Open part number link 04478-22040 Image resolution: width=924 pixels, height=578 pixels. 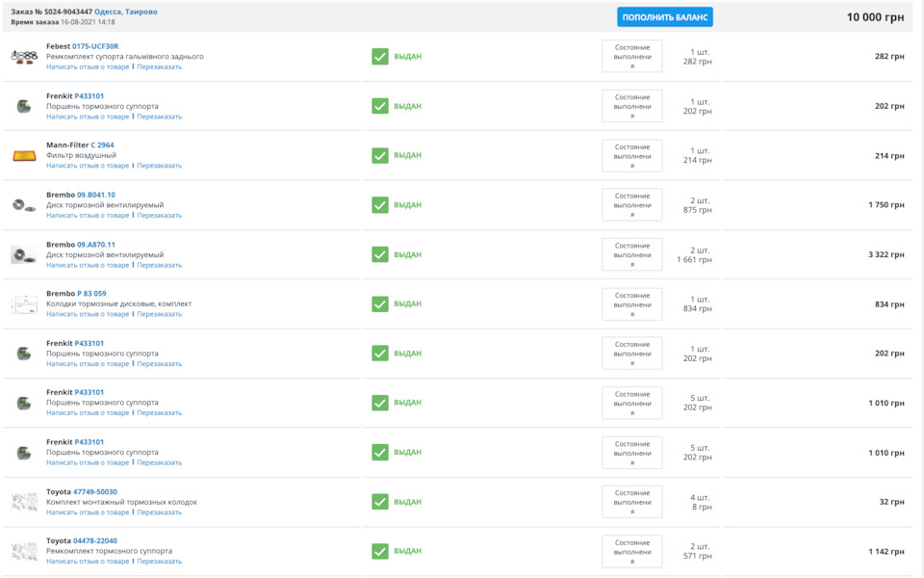click(95, 540)
